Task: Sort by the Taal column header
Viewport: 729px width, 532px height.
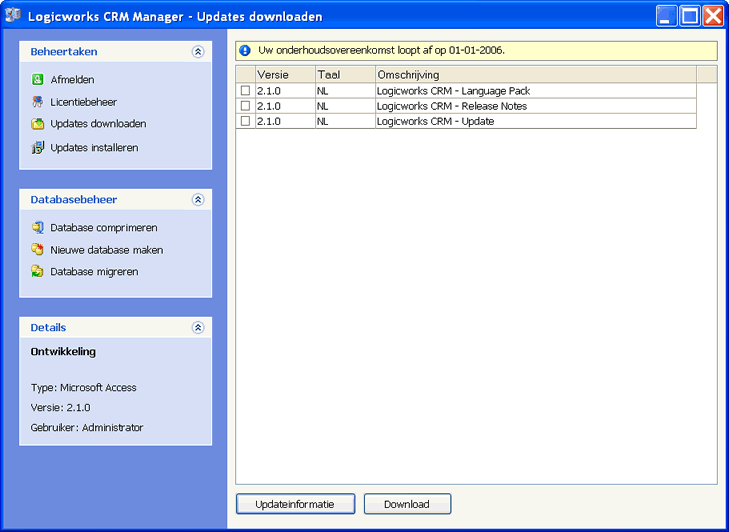Action: click(x=345, y=74)
